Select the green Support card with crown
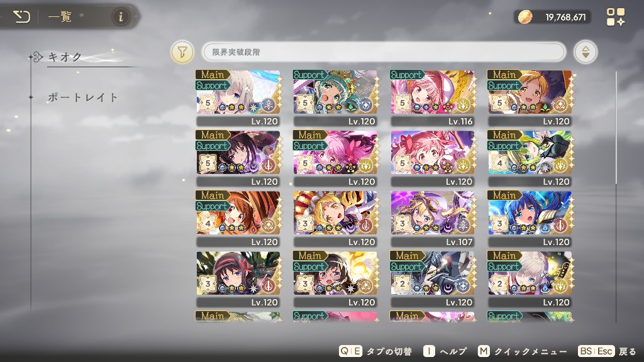644x362 pixels. click(x=335, y=97)
